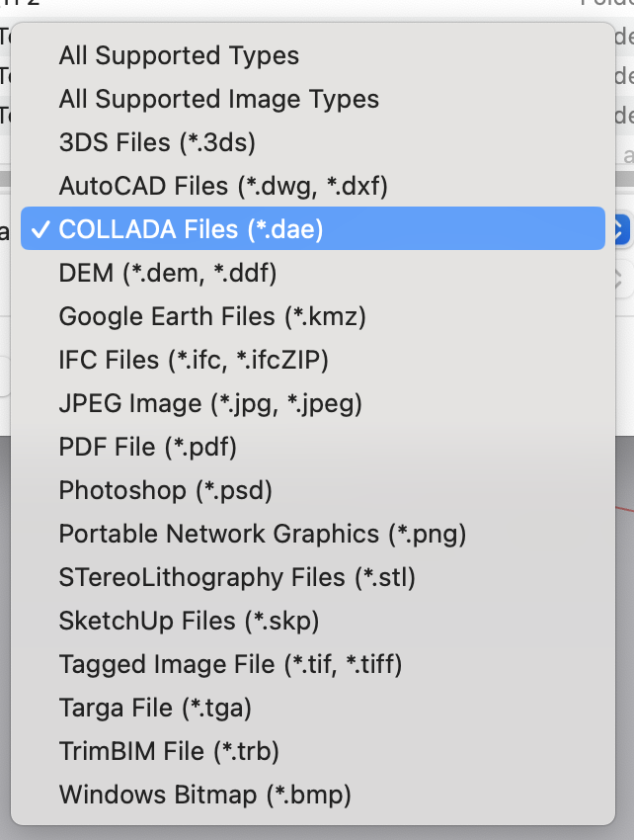This screenshot has height=840, width=634.
Task: Select Google Earth Files (*.kmz)
Action: pos(212,316)
